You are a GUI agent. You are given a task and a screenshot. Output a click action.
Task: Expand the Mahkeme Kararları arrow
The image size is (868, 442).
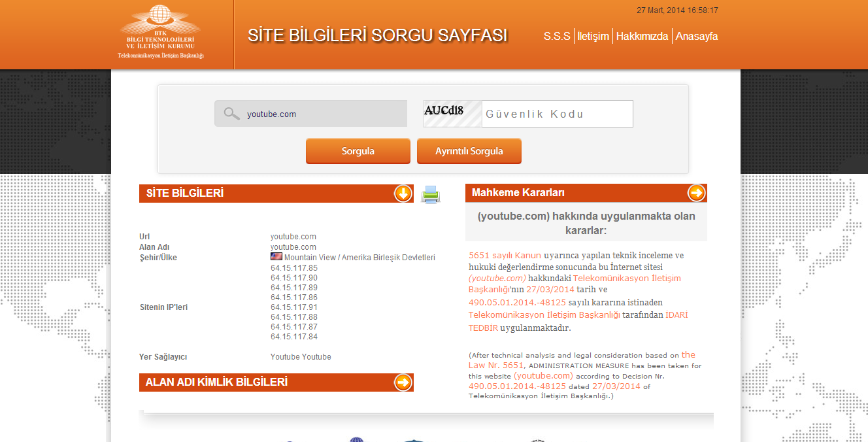[x=697, y=193]
